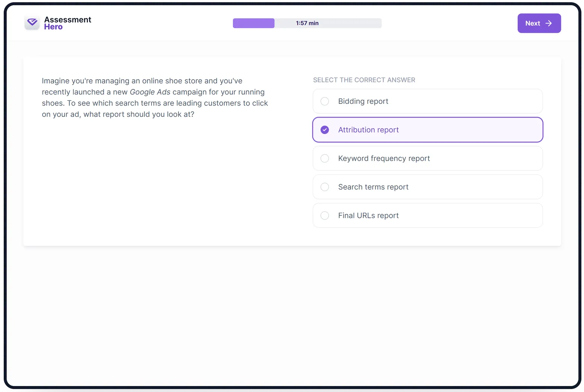Click the Next button label
The height and width of the screenshot is (392, 584).
pos(533,23)
